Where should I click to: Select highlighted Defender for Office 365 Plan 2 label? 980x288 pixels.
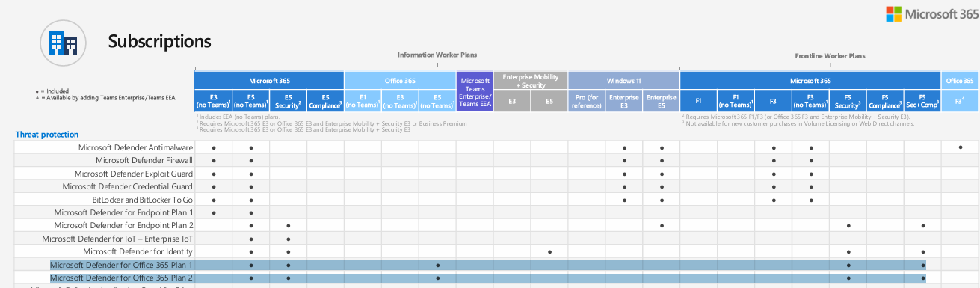(121, 278)
